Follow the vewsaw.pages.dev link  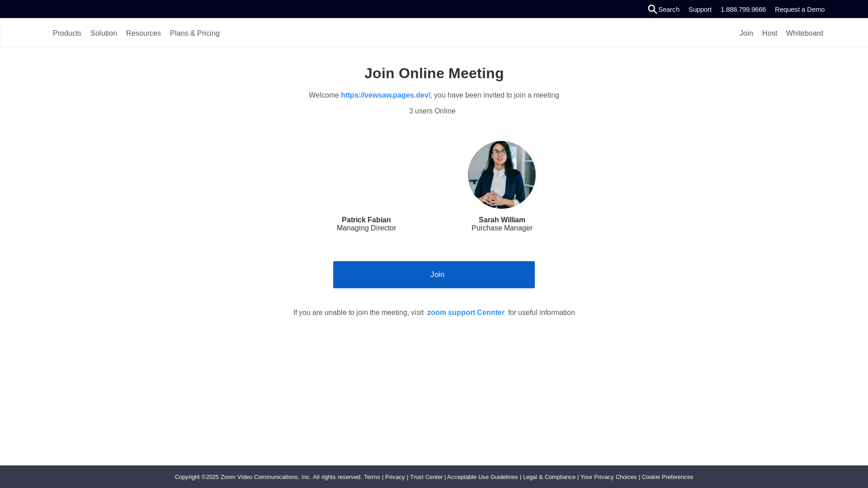(x=386, y=95)
